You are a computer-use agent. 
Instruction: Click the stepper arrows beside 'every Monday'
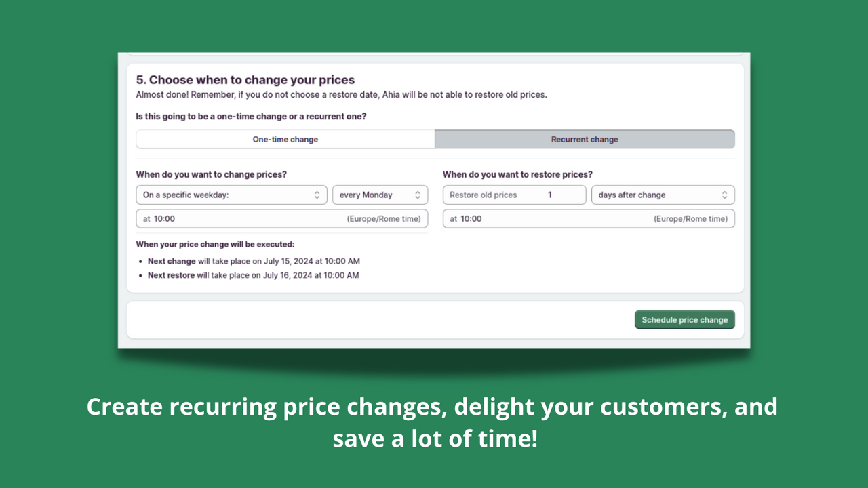(x=419, y=195)
